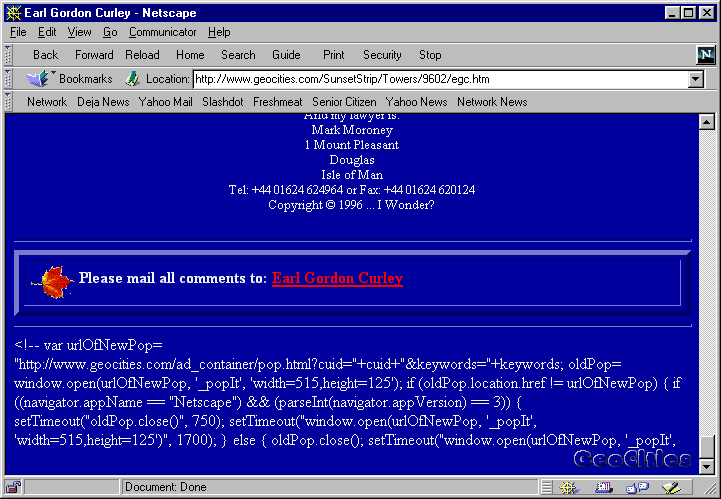
Task: Open Composer pen icon in the component bar
Action: 669,487
